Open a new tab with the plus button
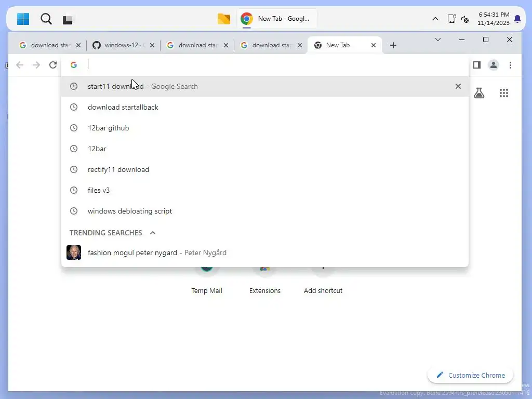 [393, 45]
